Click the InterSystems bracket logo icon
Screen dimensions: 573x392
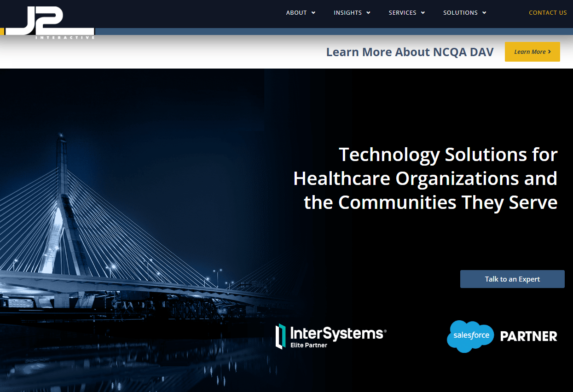[x=280, y=336]
